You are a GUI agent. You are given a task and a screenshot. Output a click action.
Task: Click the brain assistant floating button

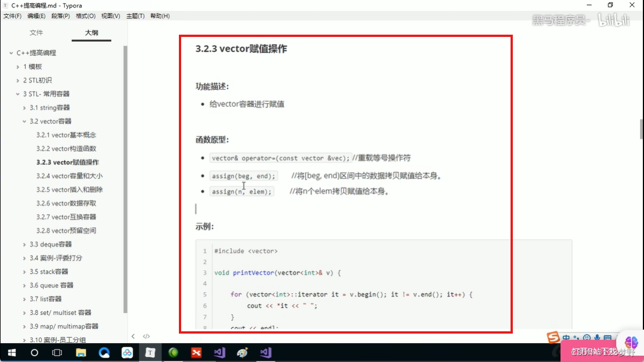point(631,343)
